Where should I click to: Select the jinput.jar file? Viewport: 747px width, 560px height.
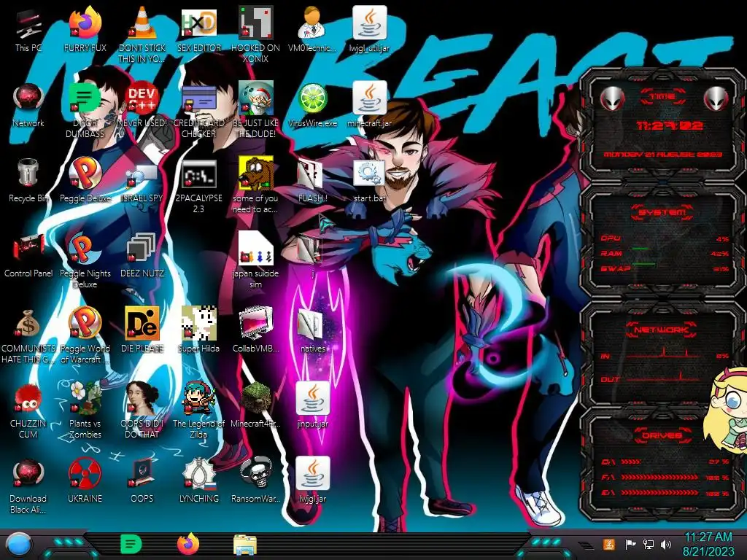click(x=312, y=405)
